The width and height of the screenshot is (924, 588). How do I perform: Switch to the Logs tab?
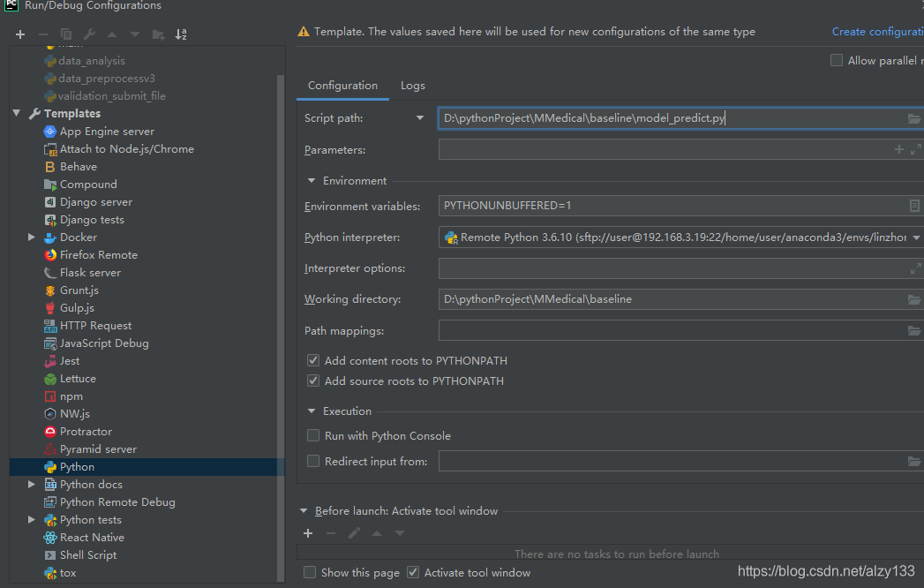tap(412, 86)
